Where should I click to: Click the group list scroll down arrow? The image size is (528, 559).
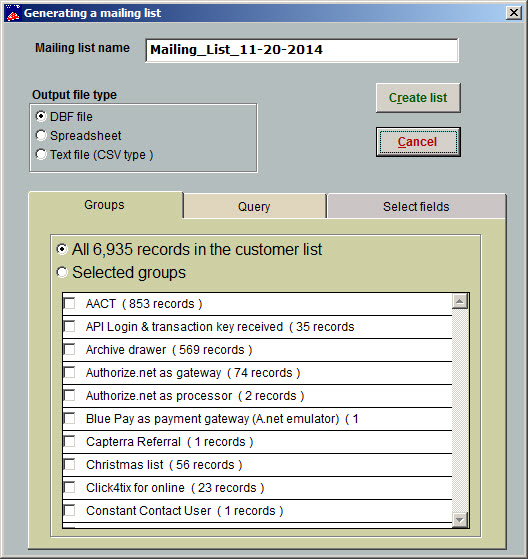[460, 519]
